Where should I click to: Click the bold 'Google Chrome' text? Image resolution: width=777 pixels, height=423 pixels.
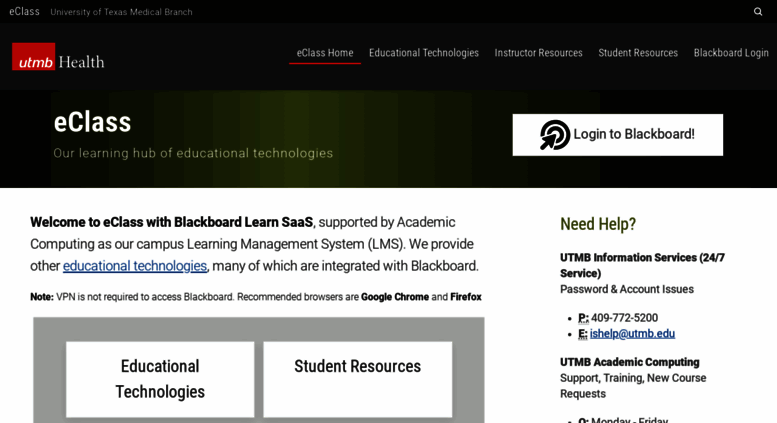pyautogui.click(x=395, y=297)
